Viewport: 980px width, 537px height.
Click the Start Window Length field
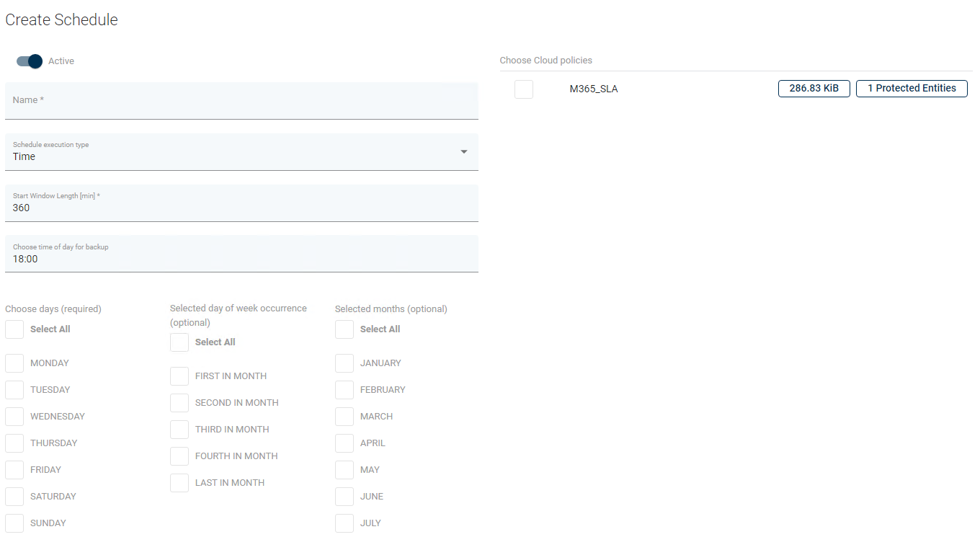click(241, 203)
